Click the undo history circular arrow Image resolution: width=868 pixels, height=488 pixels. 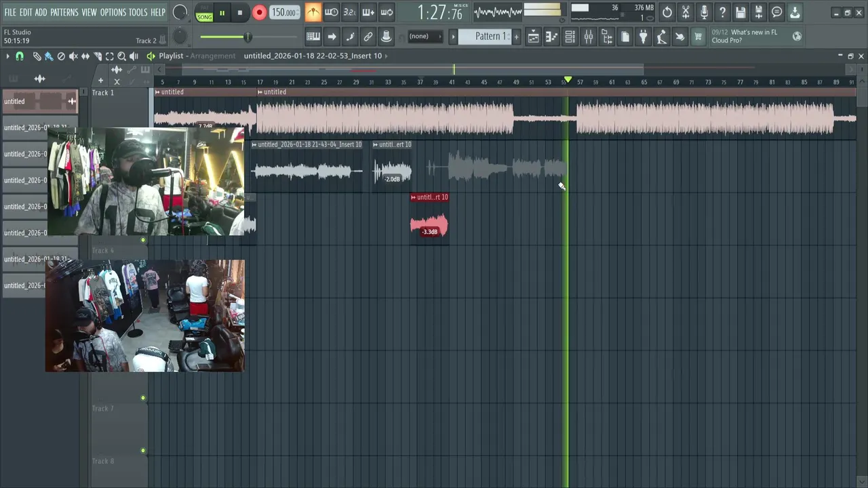point(667,12)
